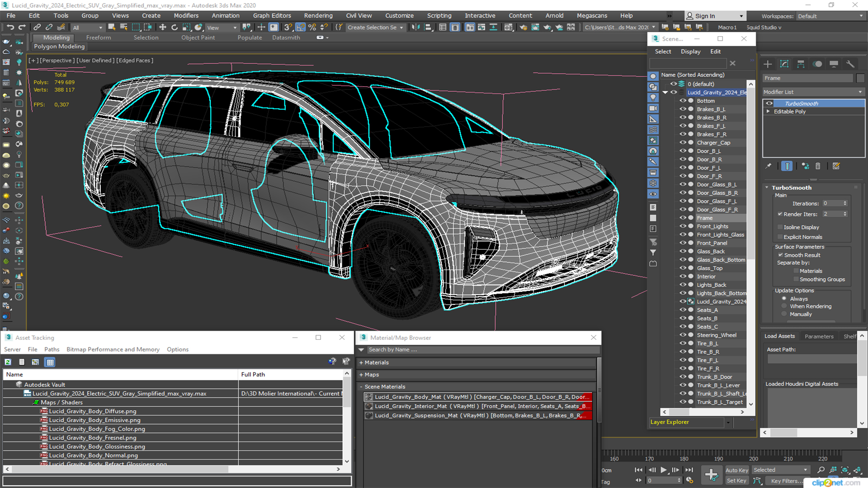This screenshot has width=868, height=488.
Task: Open the Hierarchy command panel tab
Action: click(x=801, y=64)
